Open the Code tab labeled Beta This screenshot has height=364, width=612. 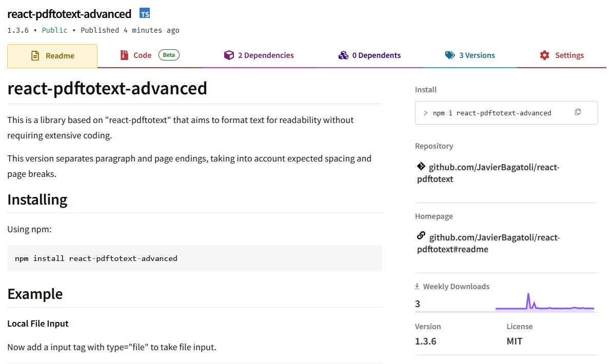coord(149,55)
